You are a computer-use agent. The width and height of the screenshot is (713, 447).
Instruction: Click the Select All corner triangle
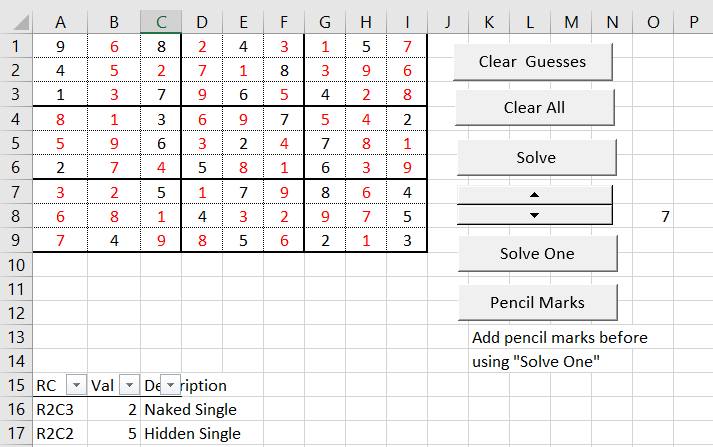pos(21,22)
